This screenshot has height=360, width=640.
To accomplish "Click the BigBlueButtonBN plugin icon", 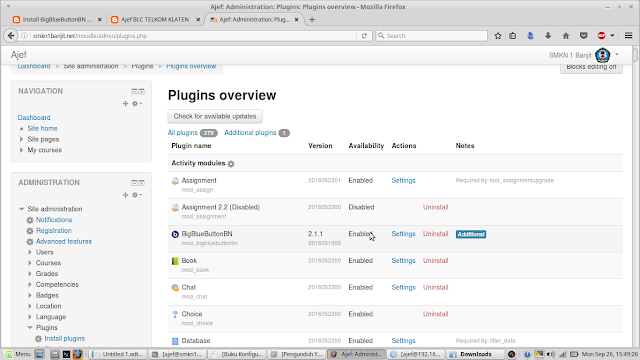I will (175, 234).
